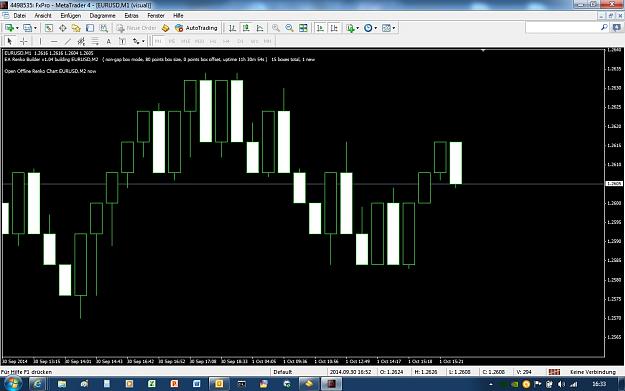Open the Strategy Tester panel
The image size is (625, 391).
click(104, 28)
